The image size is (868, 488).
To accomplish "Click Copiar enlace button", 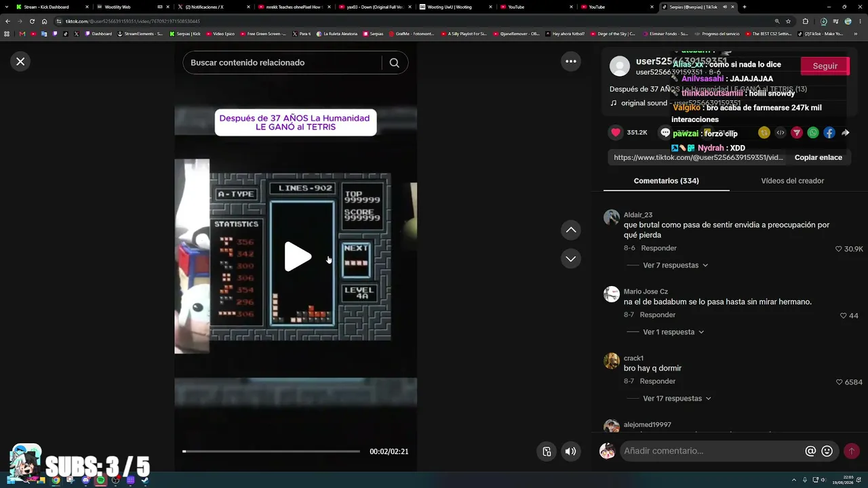I will click(x=818, y=157).
